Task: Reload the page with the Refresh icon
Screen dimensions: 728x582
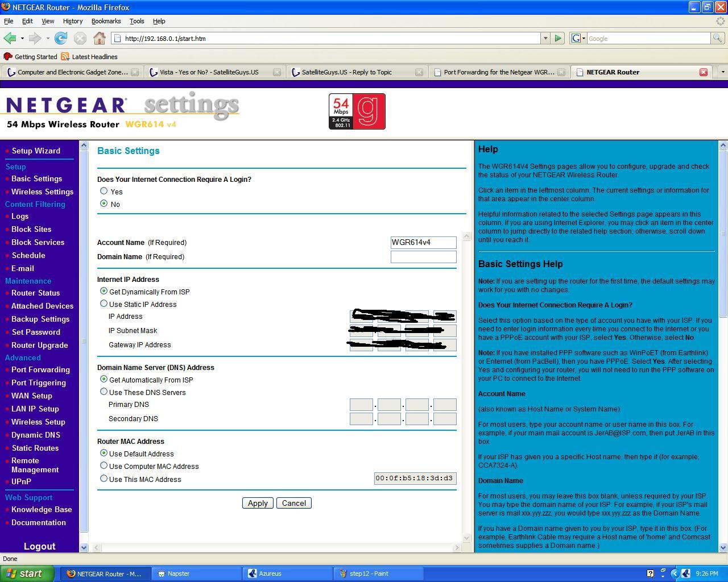Action: [x=61, y=38]
